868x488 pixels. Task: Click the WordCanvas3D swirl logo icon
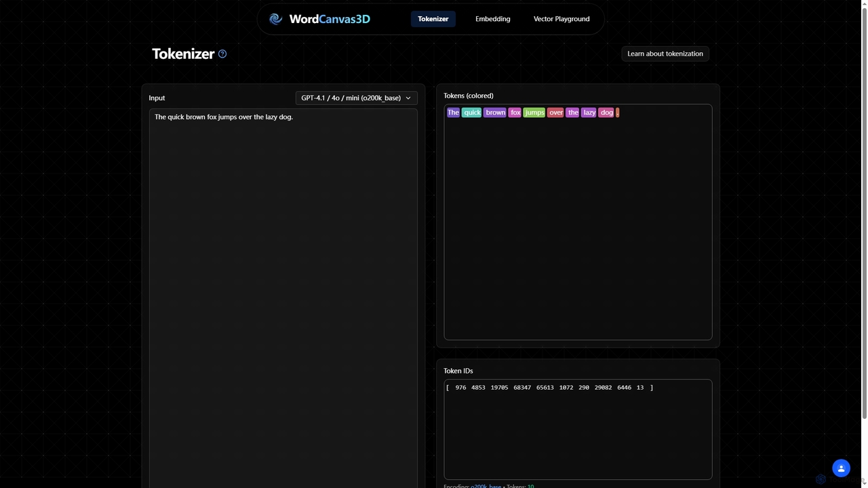(x=276, y=19)
